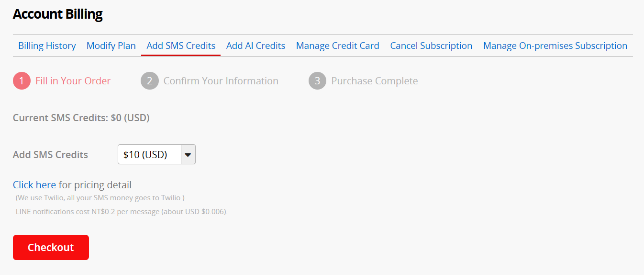Click the Current SMS Credits balance text
644x275 pixels.
tap(81, 118)
